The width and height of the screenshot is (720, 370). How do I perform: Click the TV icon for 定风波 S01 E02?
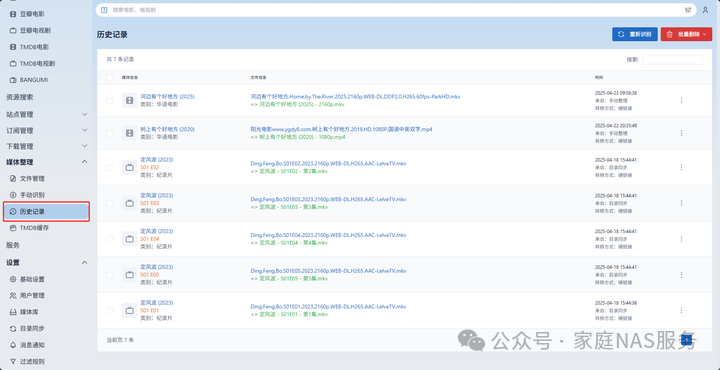[x=129, y=168]
